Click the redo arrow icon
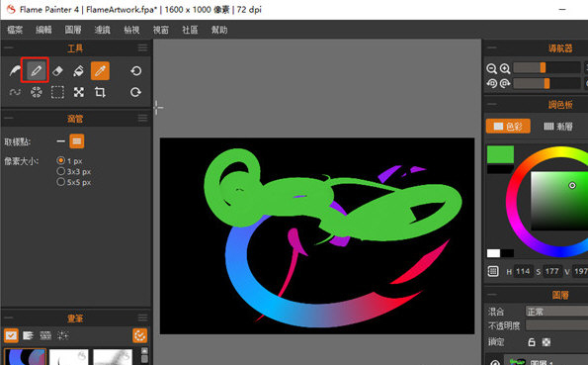Viewport: 588px width, 365px height. [135, 92]
